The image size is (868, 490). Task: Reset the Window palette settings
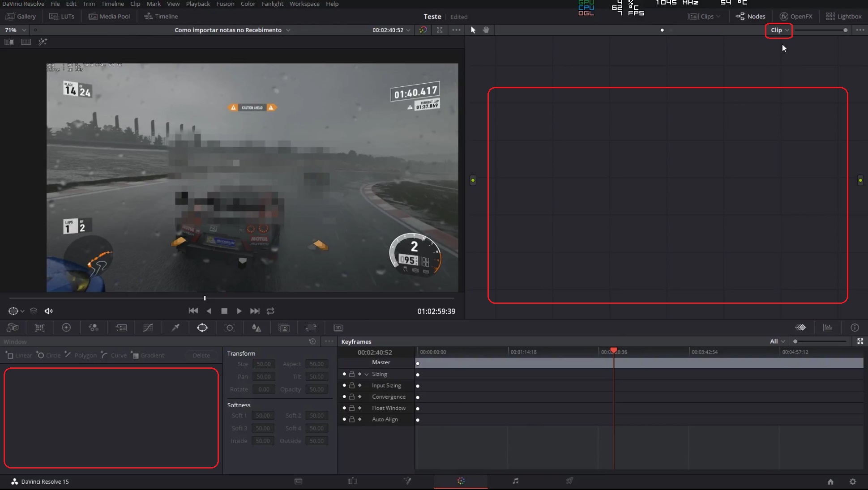[x=312, y=341]
